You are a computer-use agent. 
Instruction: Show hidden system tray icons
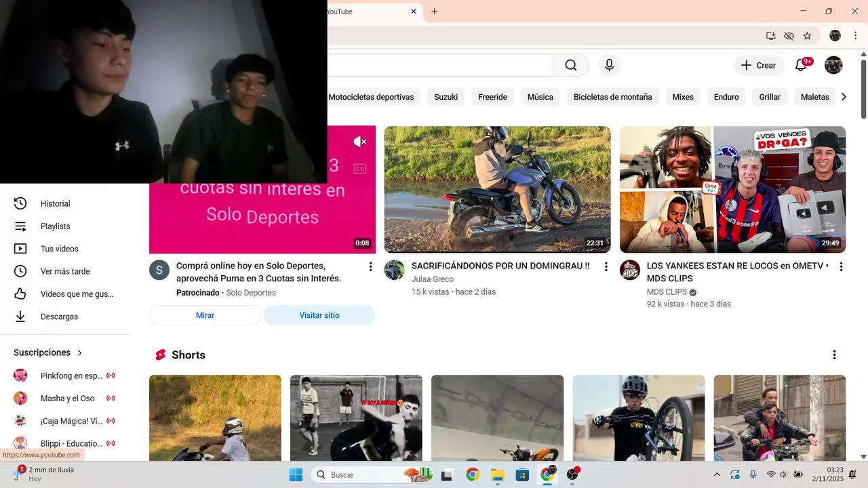(x=717, y=474)
